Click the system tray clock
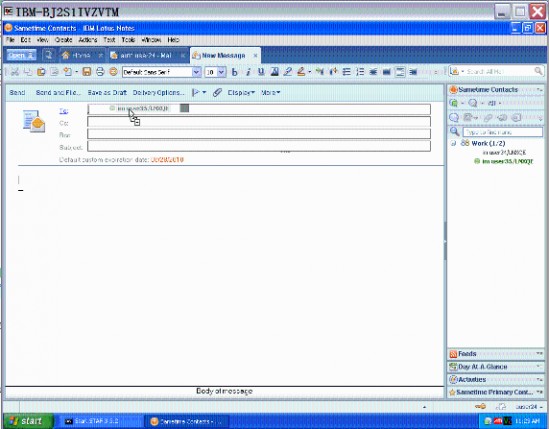This screenshot has width=549, height=429. pyautogui.click(x=528, y=421)
